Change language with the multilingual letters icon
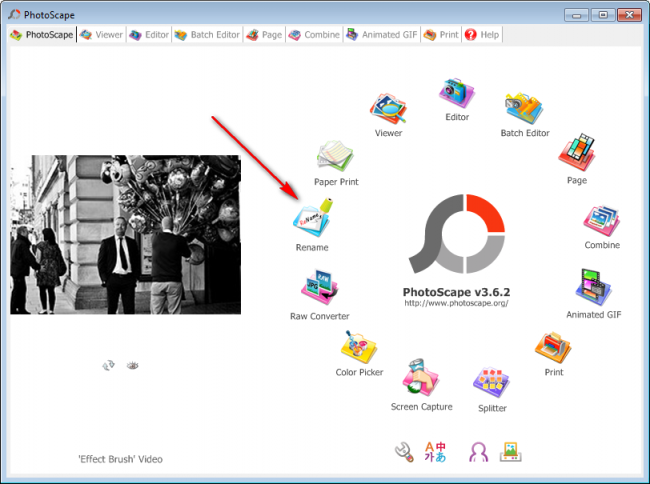 pos(435,452)
